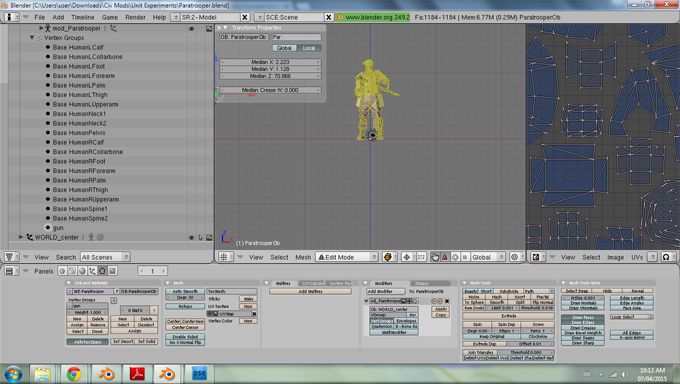
Task: Open the Script buttons context
Action: tap(72, 271)
